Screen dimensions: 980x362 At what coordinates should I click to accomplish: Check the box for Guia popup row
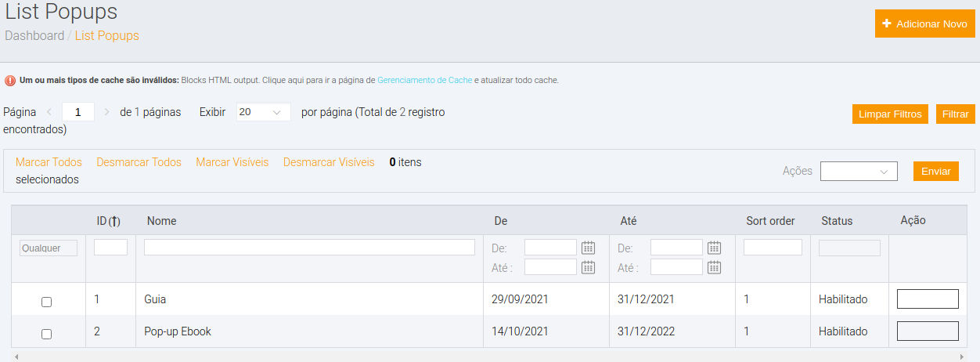(x=46, y=302)
